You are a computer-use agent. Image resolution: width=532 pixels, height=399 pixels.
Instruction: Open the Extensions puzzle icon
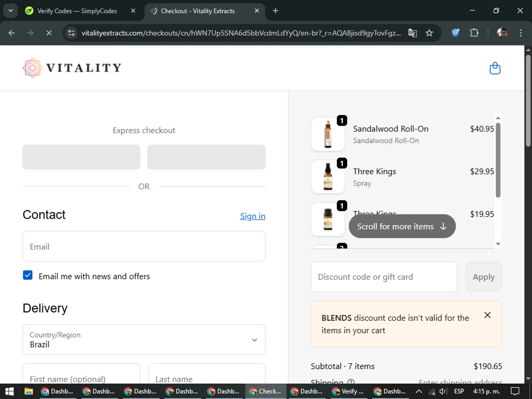click(474, 33)
